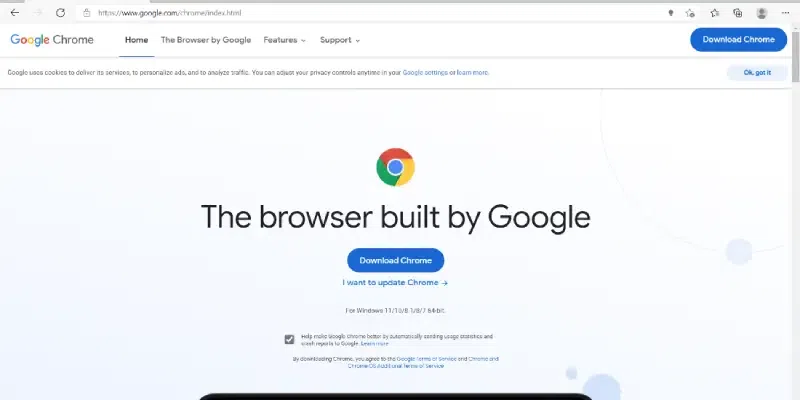The height and width of the screenshot is (400, 800).
Task: Dismiss cookies notice with Ok, got it
Action: click(x=757, y=72)
